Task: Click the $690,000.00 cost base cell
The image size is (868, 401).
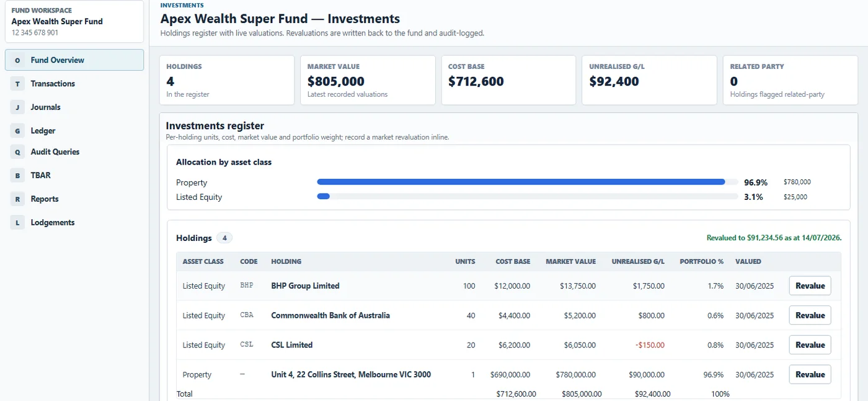Action: 510,374
